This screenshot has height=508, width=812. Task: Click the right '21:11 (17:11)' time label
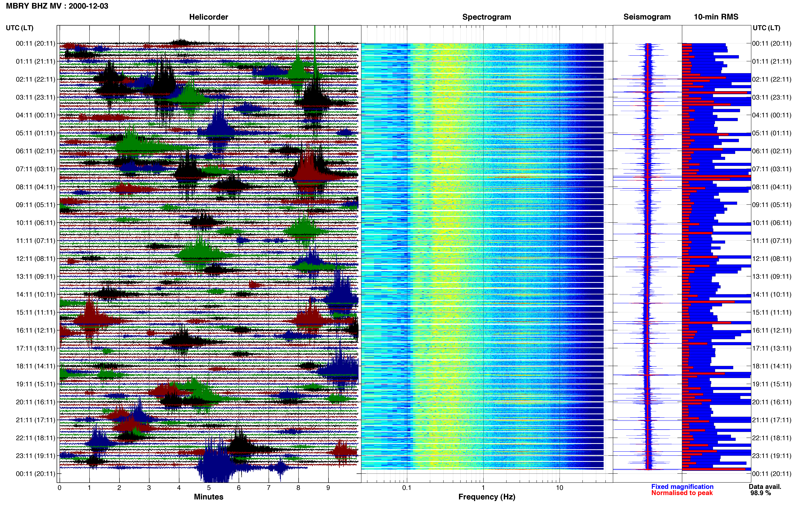pos(772,420)
